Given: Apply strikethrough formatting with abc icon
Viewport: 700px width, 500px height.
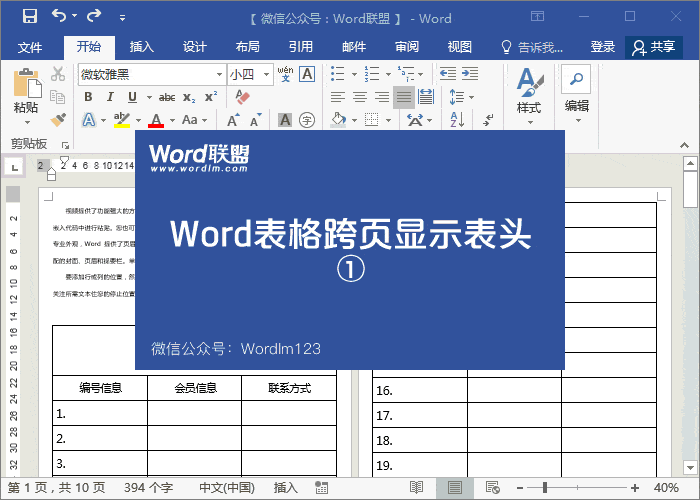Looking at the screenshot, I should click(167, 97).
